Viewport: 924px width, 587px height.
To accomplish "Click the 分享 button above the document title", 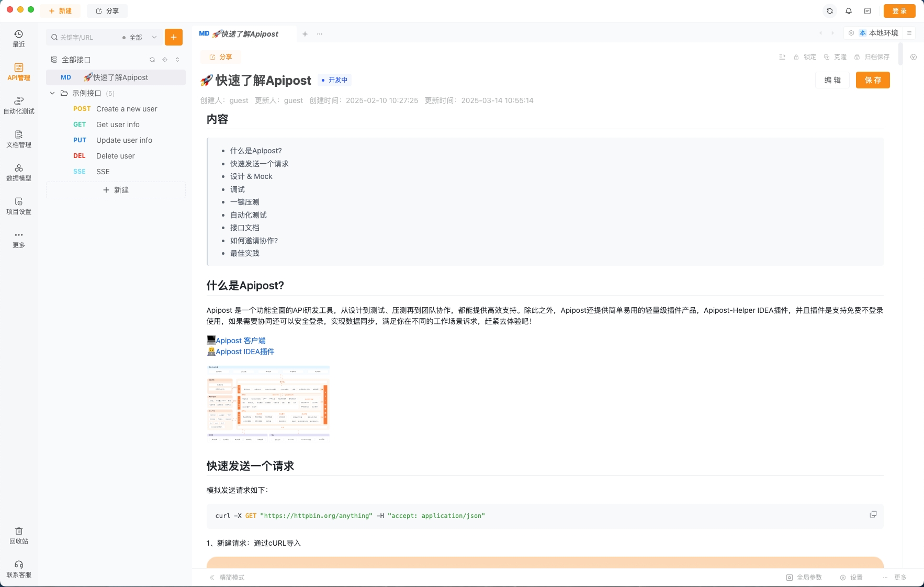I will [x=220, y=57].
